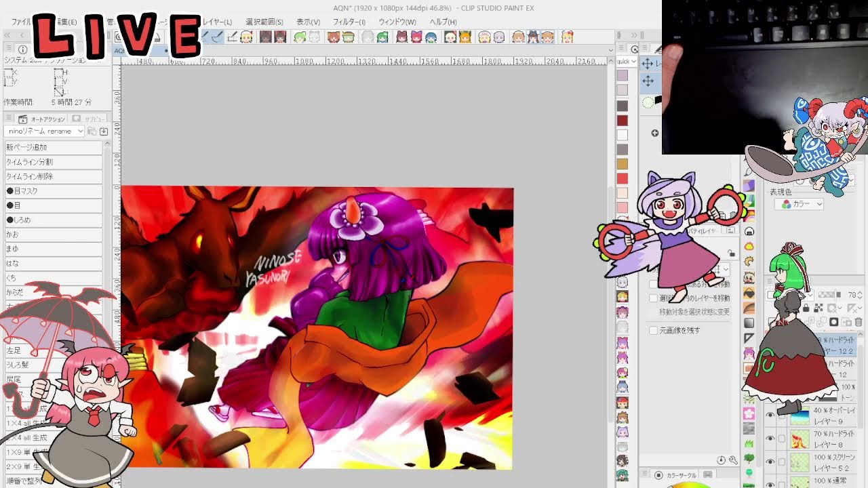Screen dimensions: 868x488
Task: Click the straight ruler icon in top toolbar
Action: tap(232, 37)
